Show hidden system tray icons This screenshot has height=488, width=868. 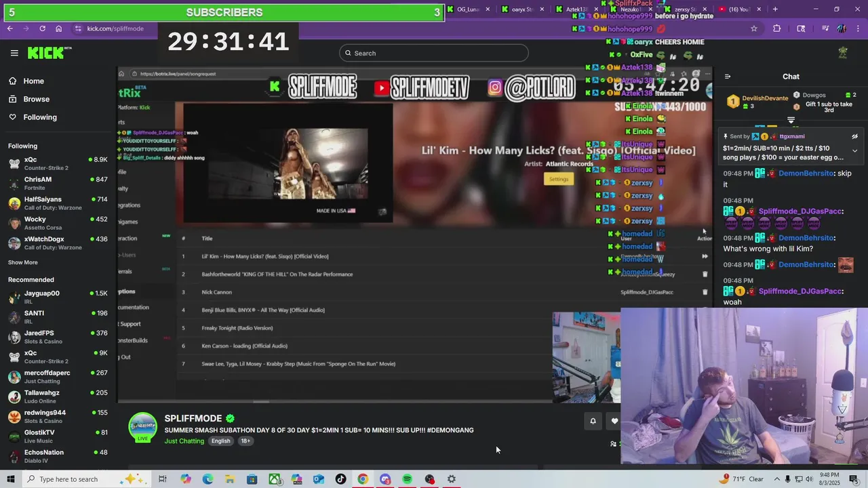click(777, 479)
